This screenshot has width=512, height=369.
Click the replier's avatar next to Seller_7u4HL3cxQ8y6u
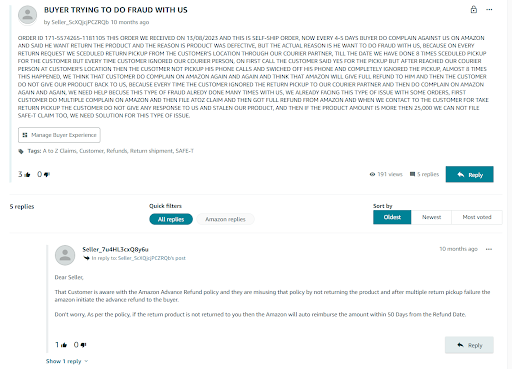tap(65, 255)
